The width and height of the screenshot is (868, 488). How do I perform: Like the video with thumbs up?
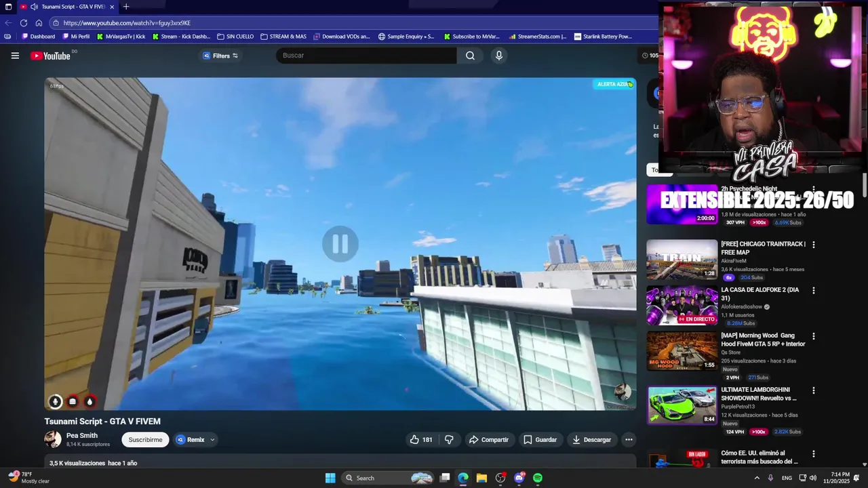click(421, 440)
